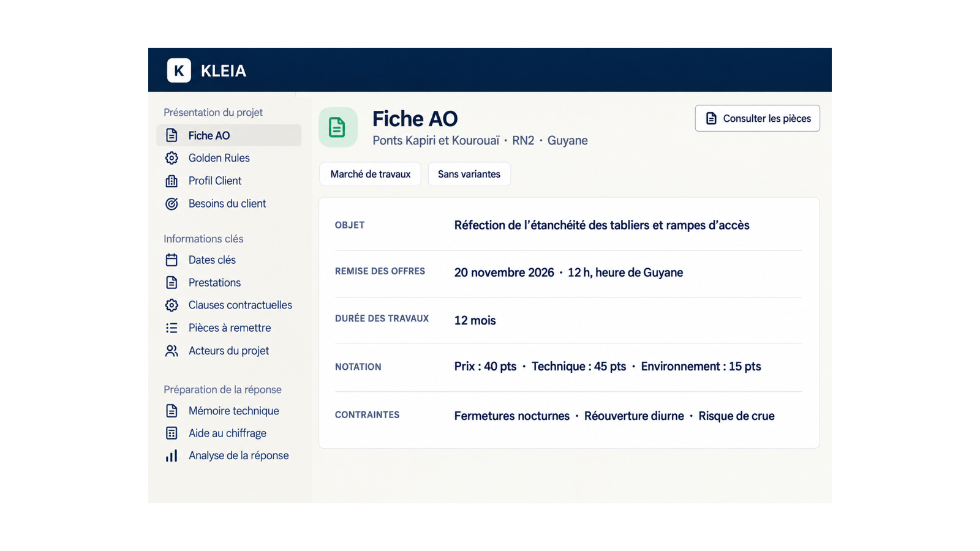Image resolution: width=980 pixels, height=551 pixels.
Task: Click the document icon in Consulter les pièces
Action: tap(711, 118)
